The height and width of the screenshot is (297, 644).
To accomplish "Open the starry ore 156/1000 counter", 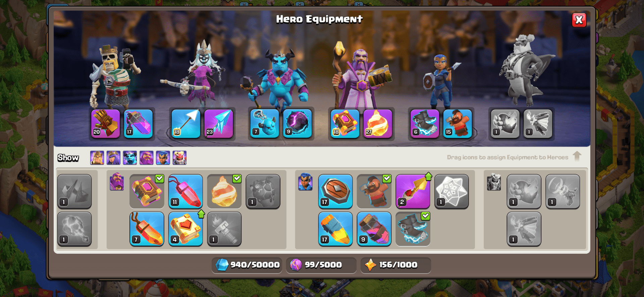I will point(396,265).
